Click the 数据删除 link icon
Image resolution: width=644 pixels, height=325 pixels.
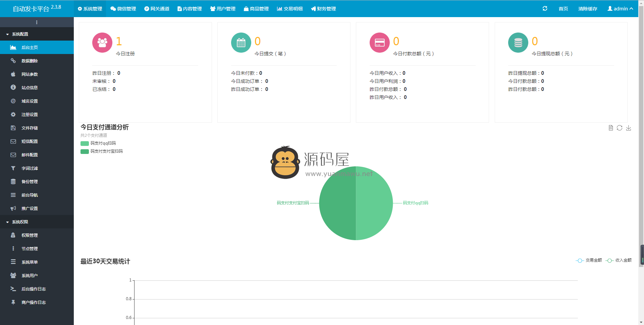[13, 61]
